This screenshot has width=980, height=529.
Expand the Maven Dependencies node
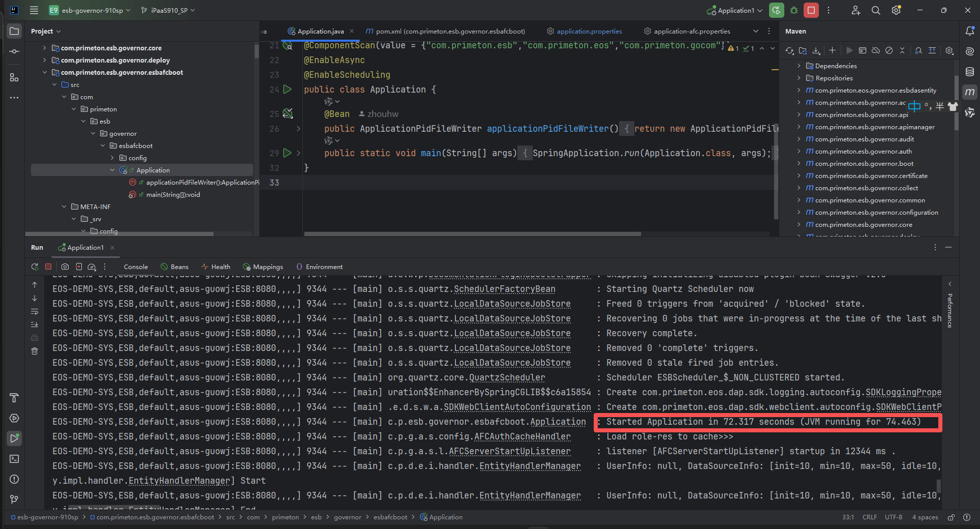(799, 66)
